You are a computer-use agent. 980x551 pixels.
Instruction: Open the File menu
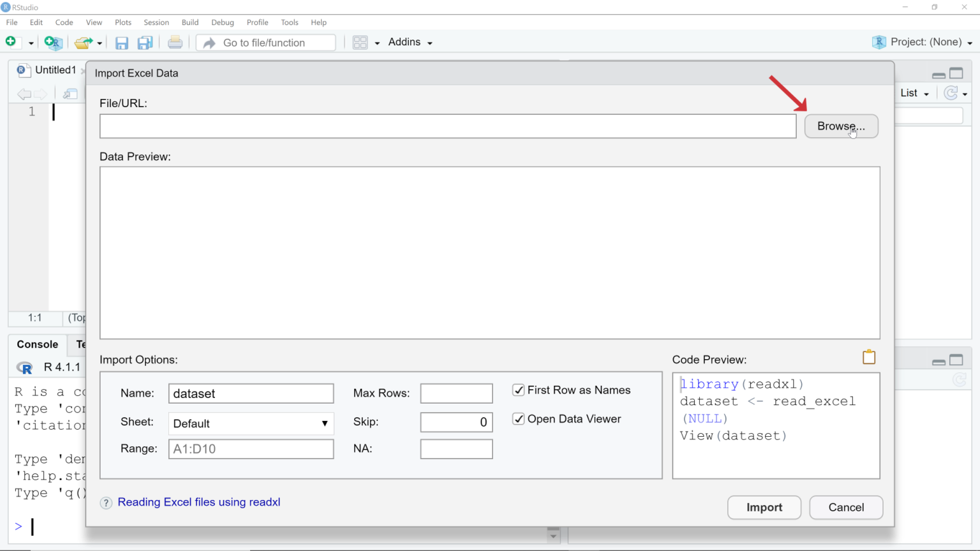point(11,22)
